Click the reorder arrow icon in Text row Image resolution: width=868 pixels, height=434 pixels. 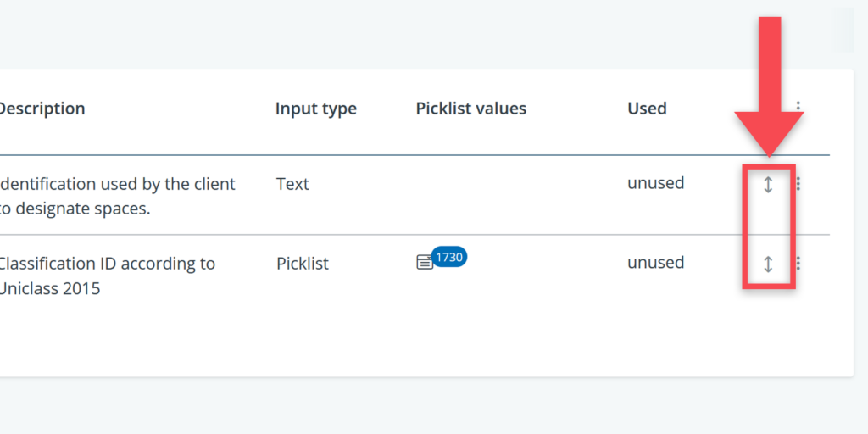point(768,184)
